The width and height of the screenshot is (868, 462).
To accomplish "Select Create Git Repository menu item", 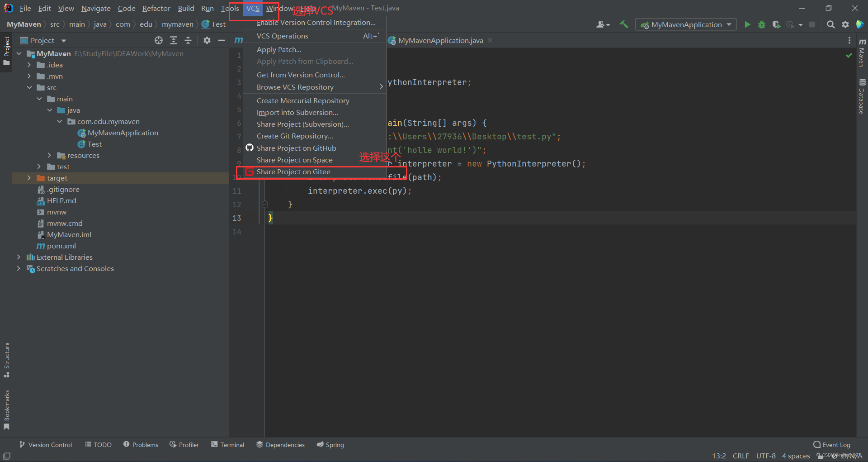I will point(315,136).
